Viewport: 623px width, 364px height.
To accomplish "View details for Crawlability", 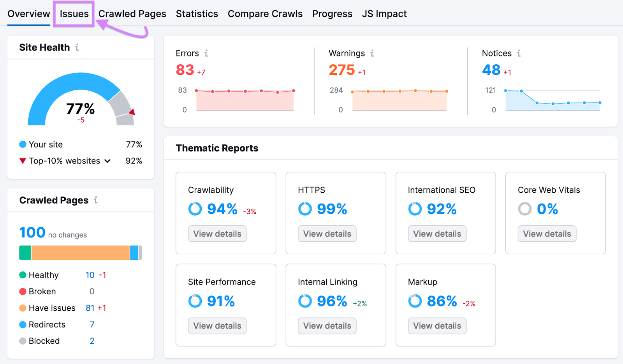I will [217, 234].
